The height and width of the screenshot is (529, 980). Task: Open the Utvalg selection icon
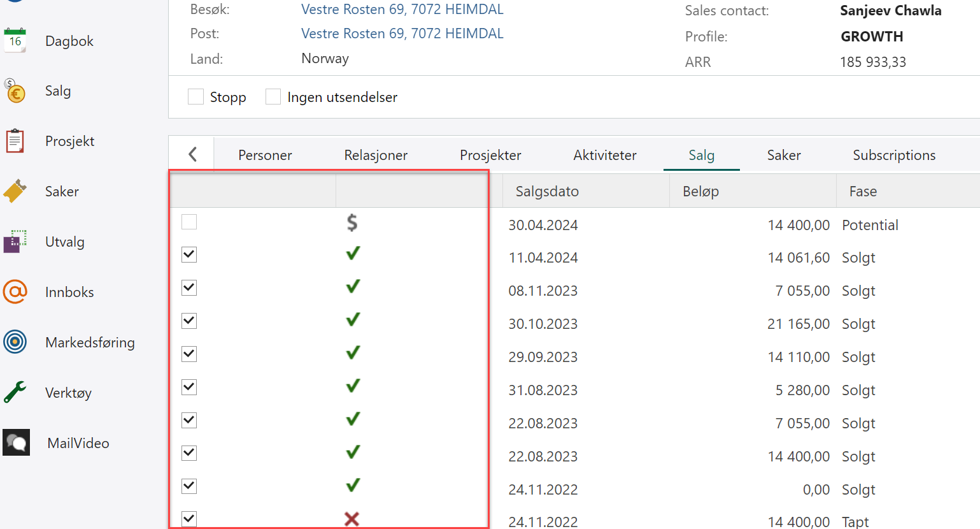pos(15,242)
